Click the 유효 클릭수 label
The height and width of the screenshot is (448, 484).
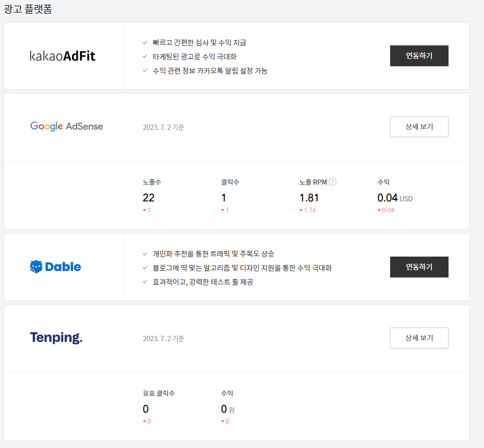[159, 393]
